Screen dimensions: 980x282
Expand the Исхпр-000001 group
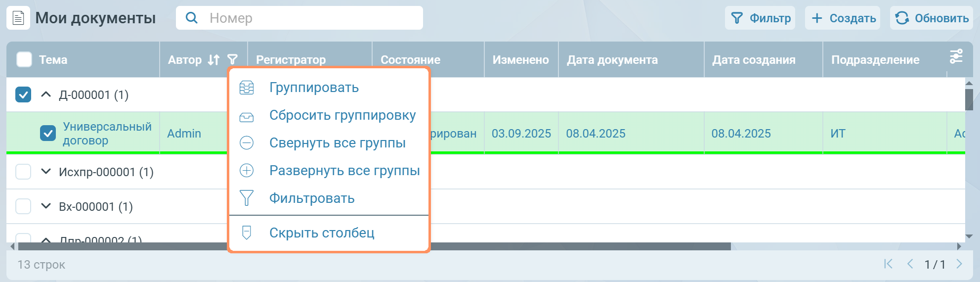point(46,172)
